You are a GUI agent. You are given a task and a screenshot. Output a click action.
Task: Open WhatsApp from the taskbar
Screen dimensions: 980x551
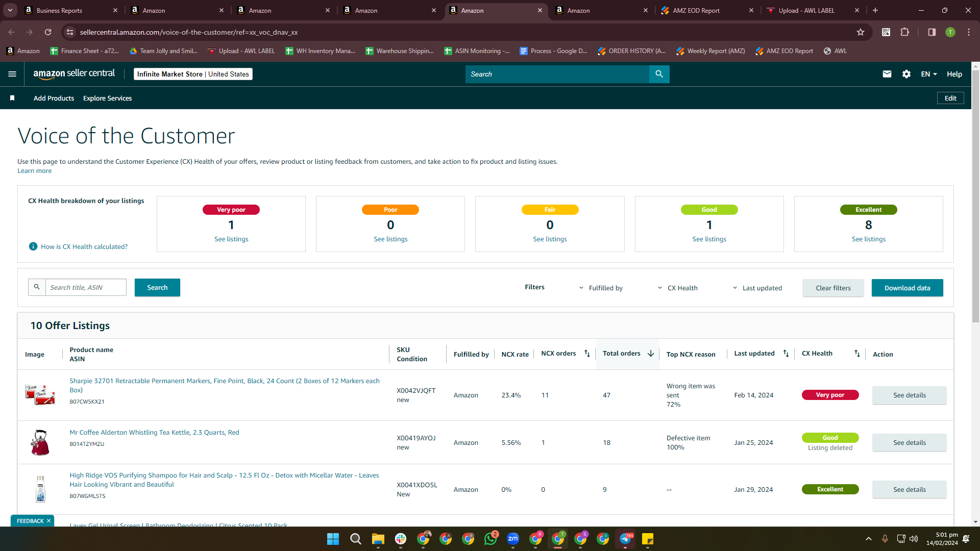[x=491, y=539]
